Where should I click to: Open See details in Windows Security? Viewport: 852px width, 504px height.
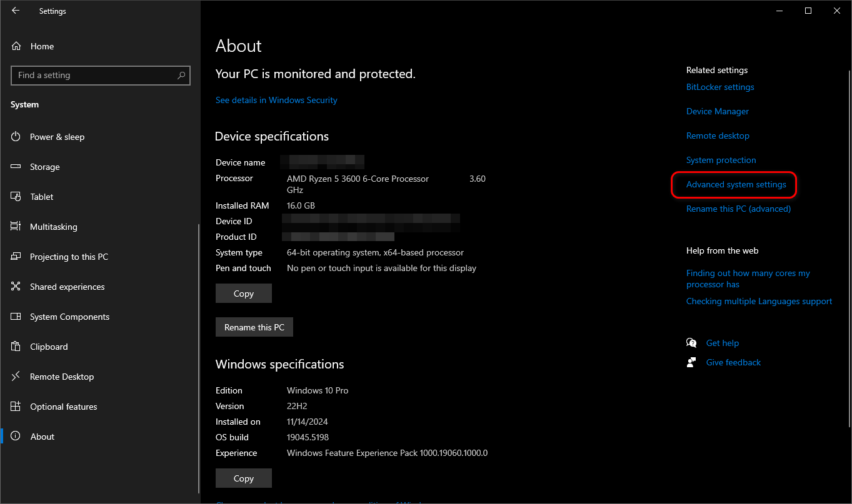(x=276, y=100)
